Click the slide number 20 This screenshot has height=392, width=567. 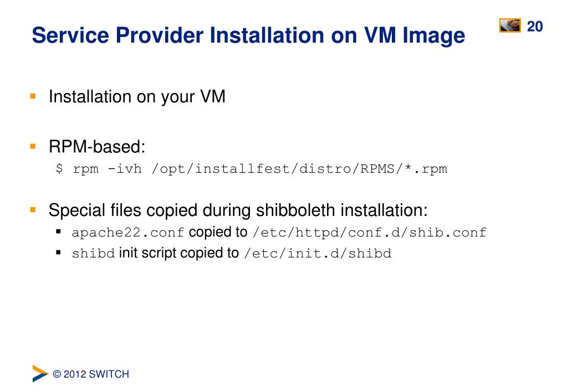point(535,27)
